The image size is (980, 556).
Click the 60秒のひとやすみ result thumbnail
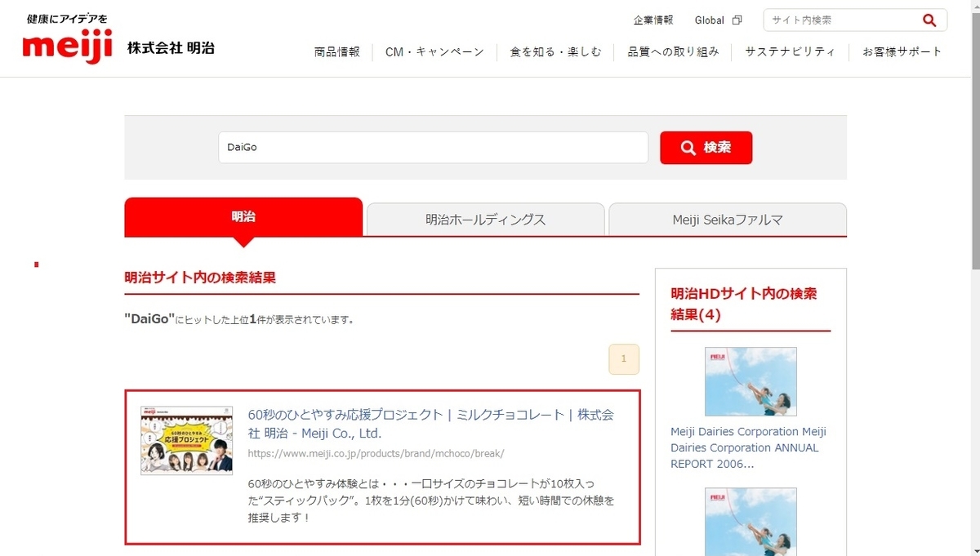click(186, 440)
